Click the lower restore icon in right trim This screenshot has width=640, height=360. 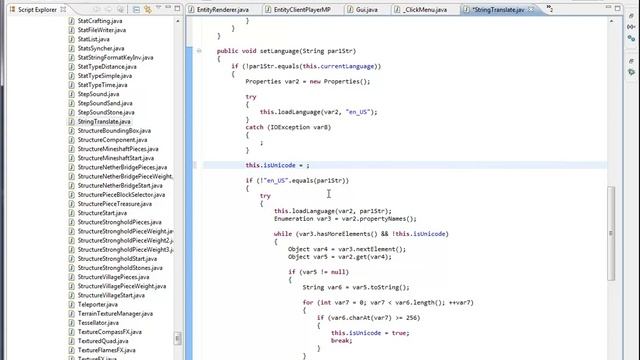click(631, 61)
